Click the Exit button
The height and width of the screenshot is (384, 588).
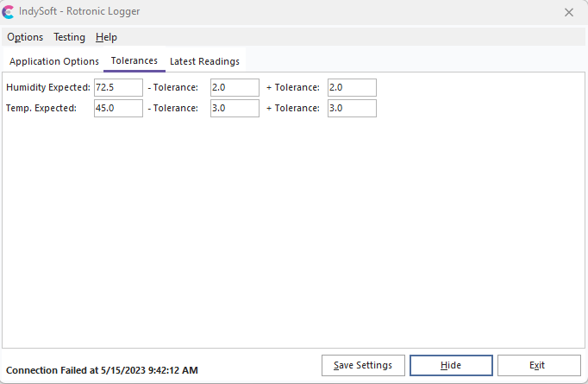tap(538, 365)
